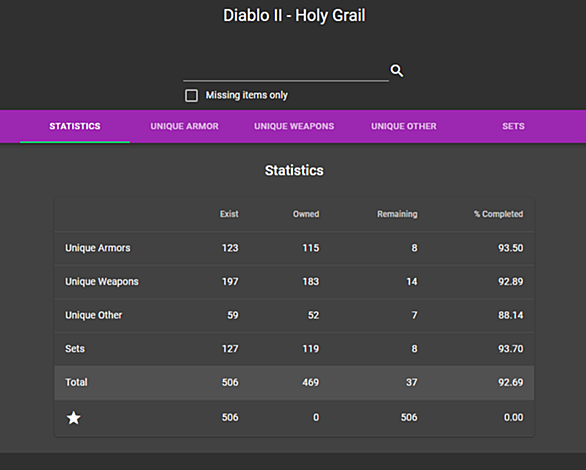Switch to the Statistics tab

coord(75,126)
